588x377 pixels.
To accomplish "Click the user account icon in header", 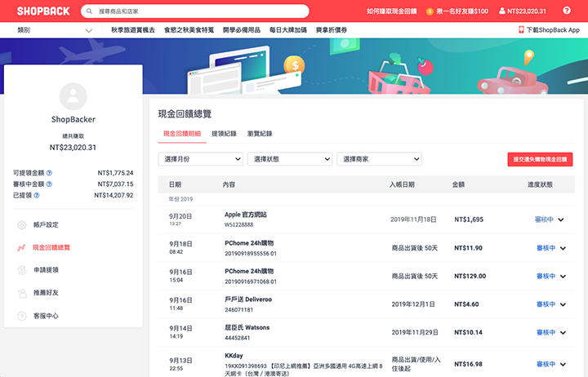I will (x=501, y=11).
